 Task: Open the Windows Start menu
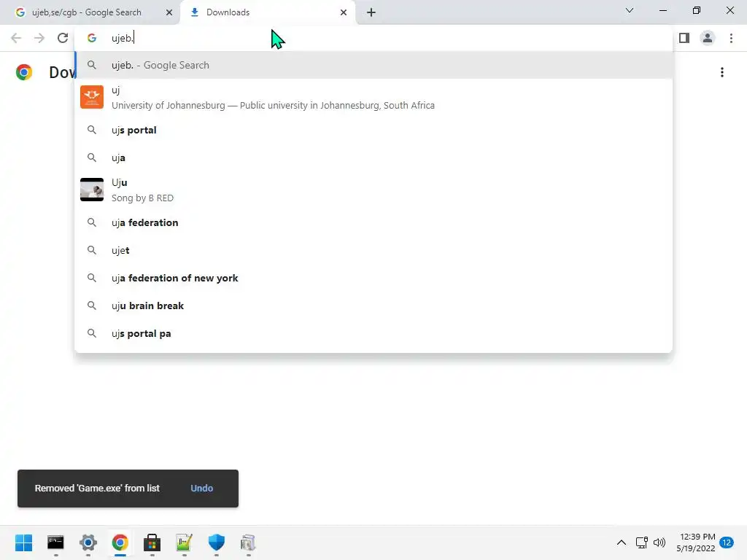pos(24,542)
